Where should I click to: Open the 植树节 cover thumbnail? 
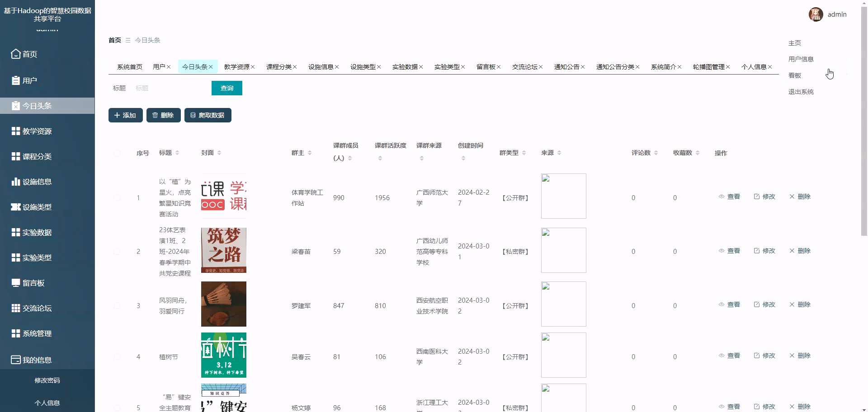click(x=224, y=355)
